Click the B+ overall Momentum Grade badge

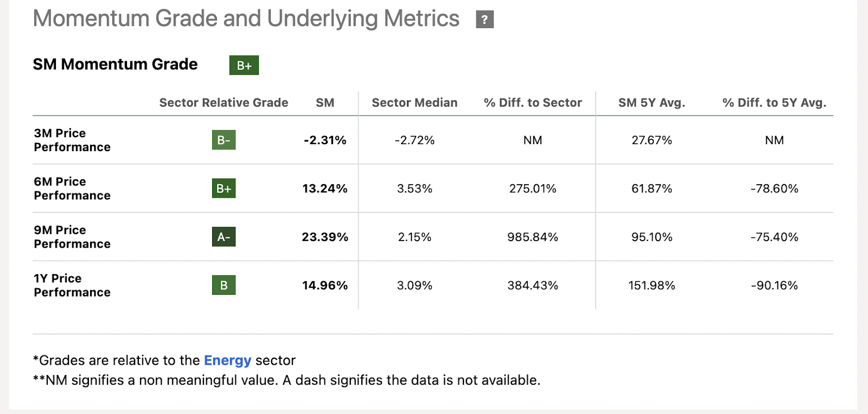click(x=244, y=66)
